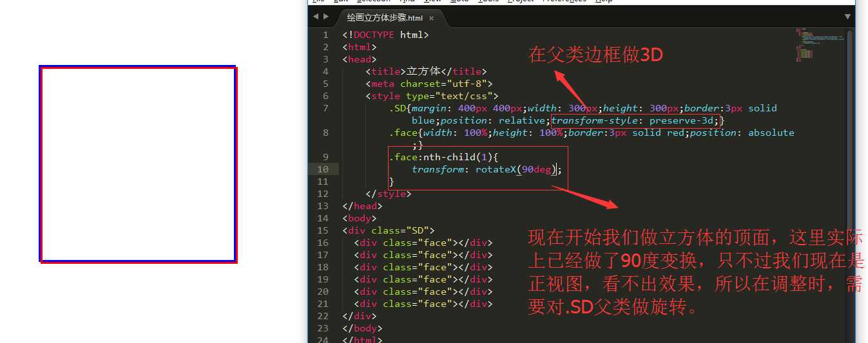Click the closing </body> tag
Screen dimensions: 868x343
(362, 328)
